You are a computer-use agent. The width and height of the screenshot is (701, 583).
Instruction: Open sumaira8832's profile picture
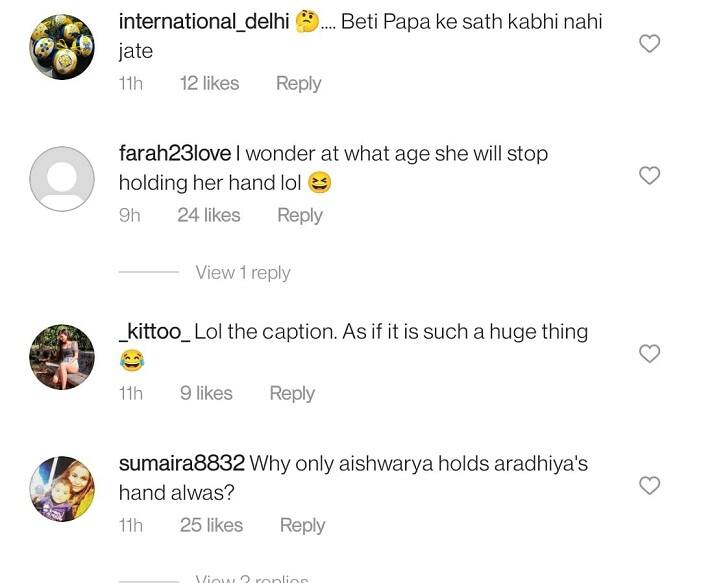(62, 488)
